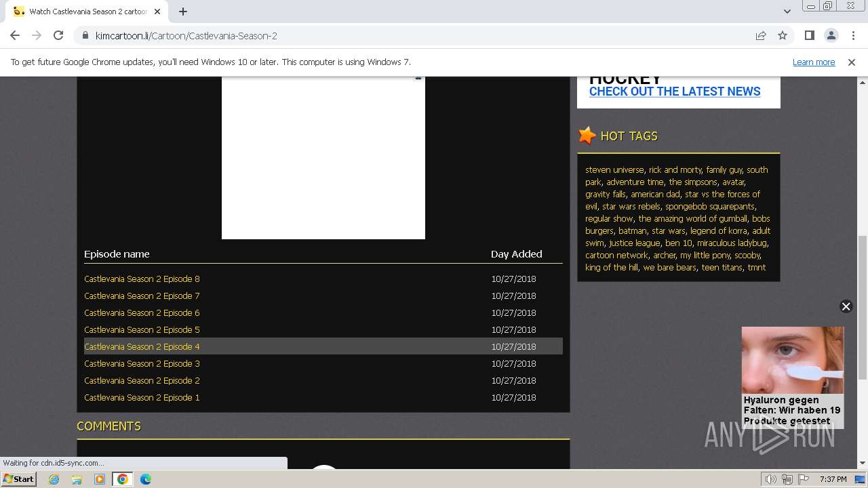
Task: Open the Hyaluron gegen Falten ad thumbnail
Action: (793, 360)
